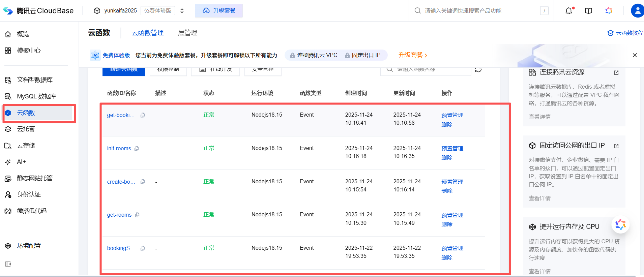Open the bookingS… function
The height and width of the screenshot is (277, 644).
(x=121, y=248)
